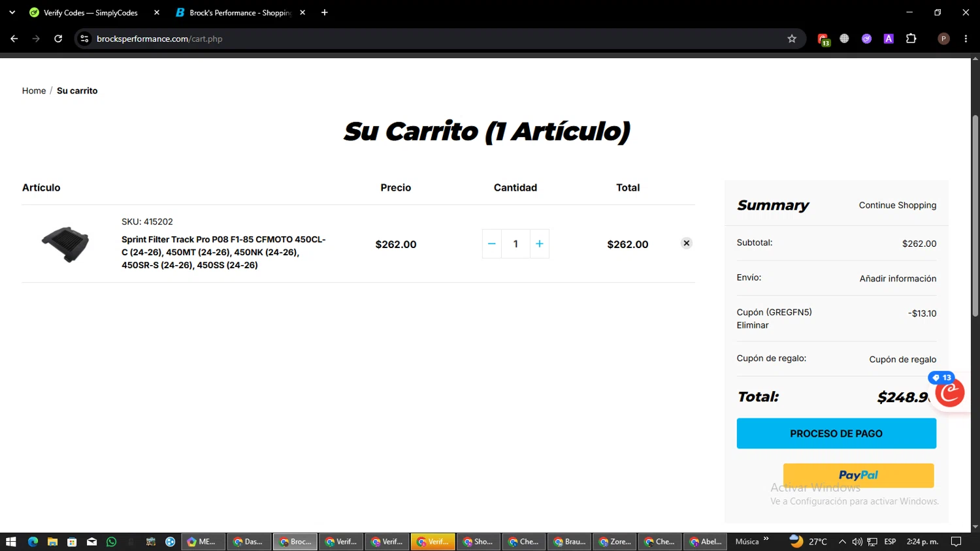Screen dimensions: 980x551
Task: Click Añadir información for shipping
Action: [x=898, y=279]
